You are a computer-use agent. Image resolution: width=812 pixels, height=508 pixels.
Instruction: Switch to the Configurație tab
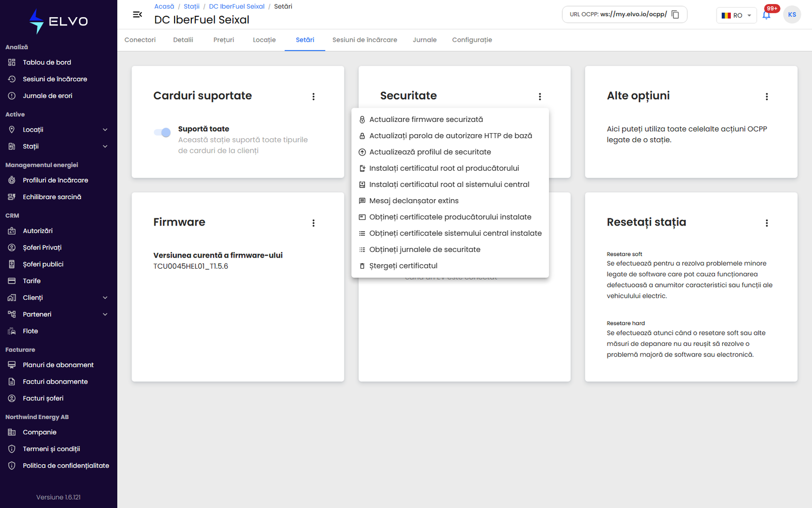472,40
